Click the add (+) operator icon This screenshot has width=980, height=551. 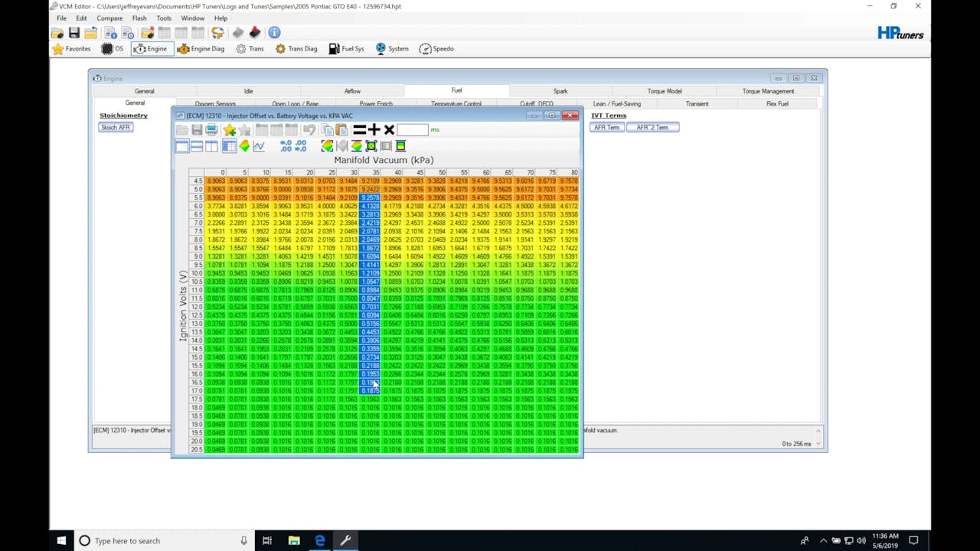coord(374,130)
